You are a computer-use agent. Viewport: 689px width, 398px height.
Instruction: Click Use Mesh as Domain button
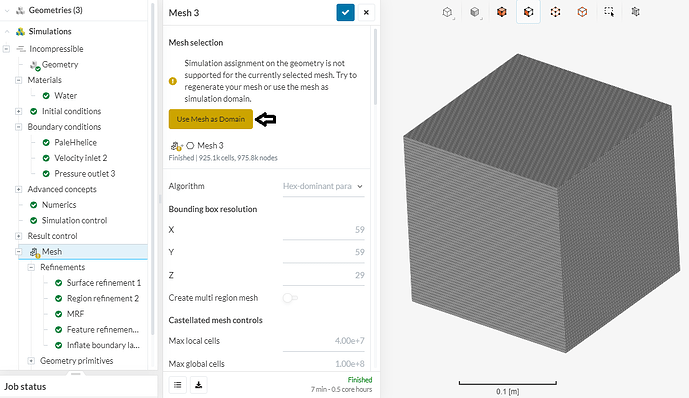(x=210, y=119)
